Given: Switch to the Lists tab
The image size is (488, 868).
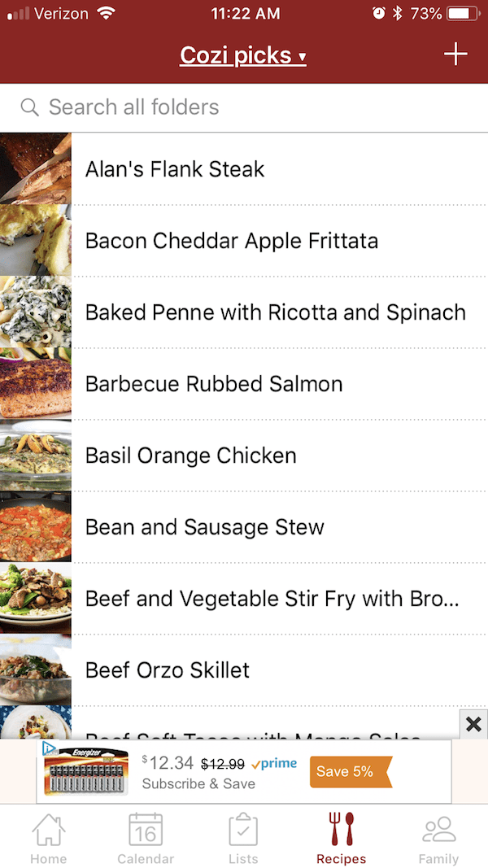Looking at the screenshot, I should pos(243,838).
